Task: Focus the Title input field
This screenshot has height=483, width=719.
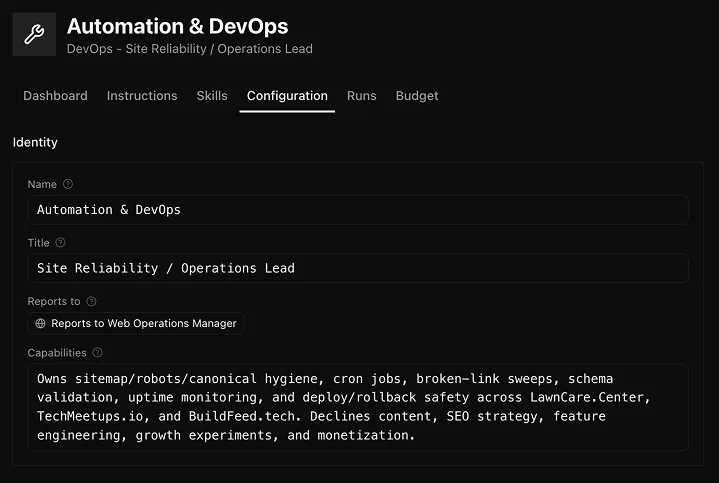Action: [358, 268]
